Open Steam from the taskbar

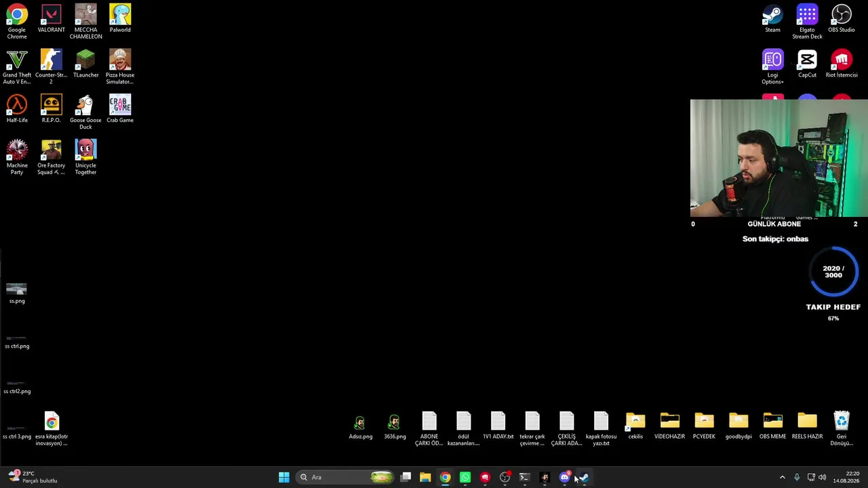(584, 477)
